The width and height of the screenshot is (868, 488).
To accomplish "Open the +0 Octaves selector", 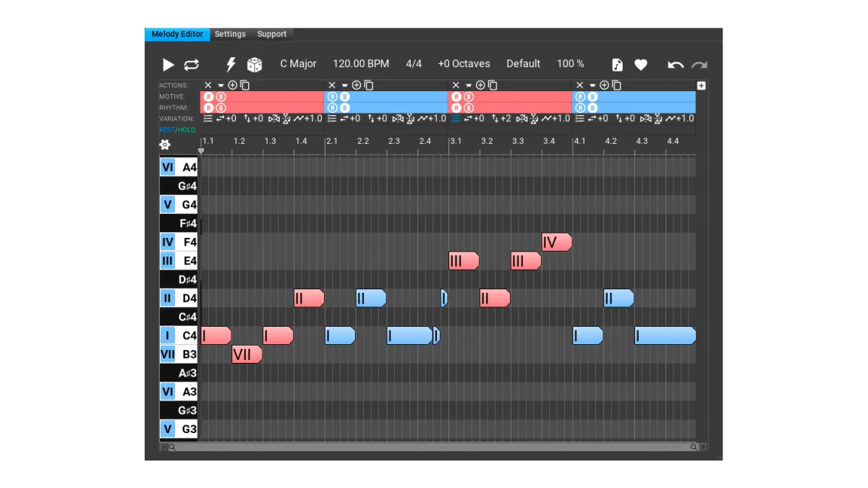I will click(464, 64).
